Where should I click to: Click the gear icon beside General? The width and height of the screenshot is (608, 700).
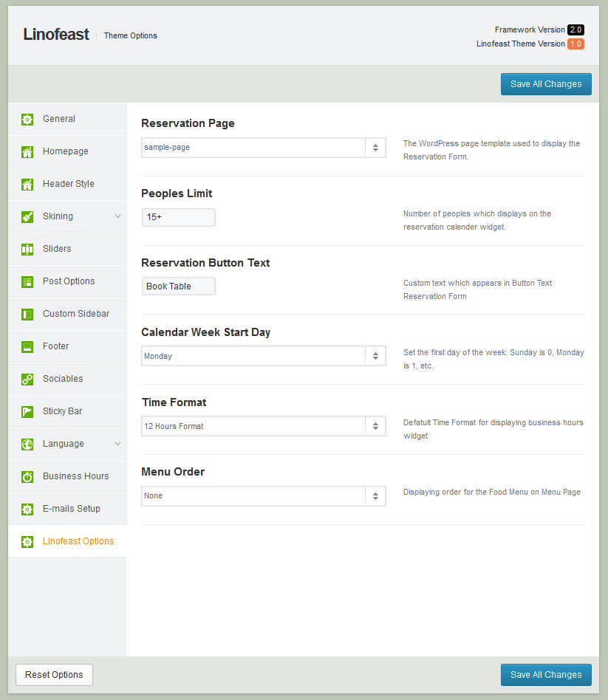pyautogui.click(x=27, y=120)
